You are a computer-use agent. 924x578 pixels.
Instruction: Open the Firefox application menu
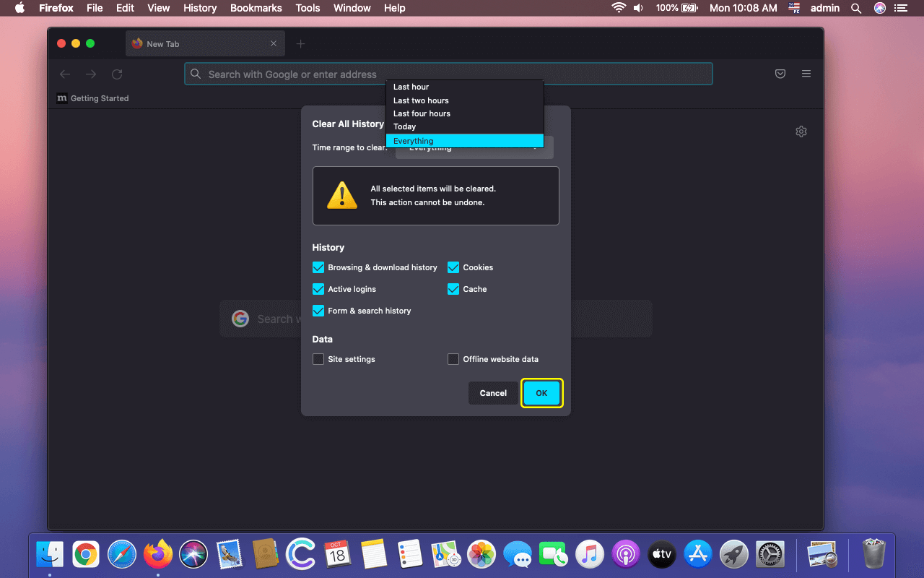coord(806,74)
